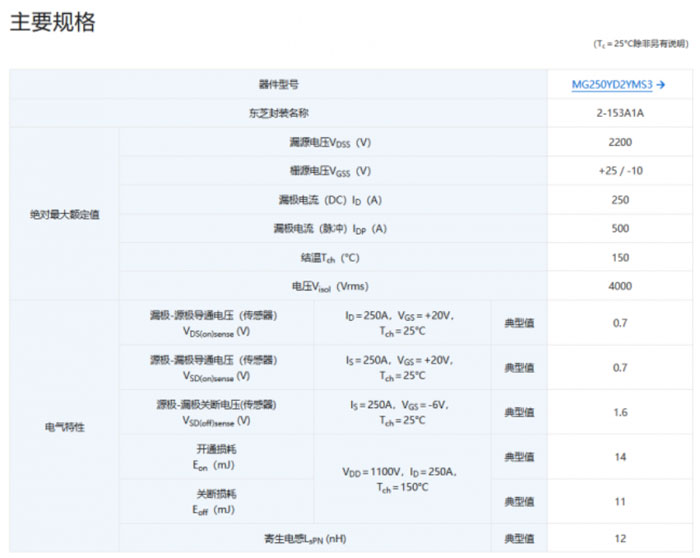Open the MG250YD2YMS3 product link
The image size is (700, 558).
coord(611,85)
